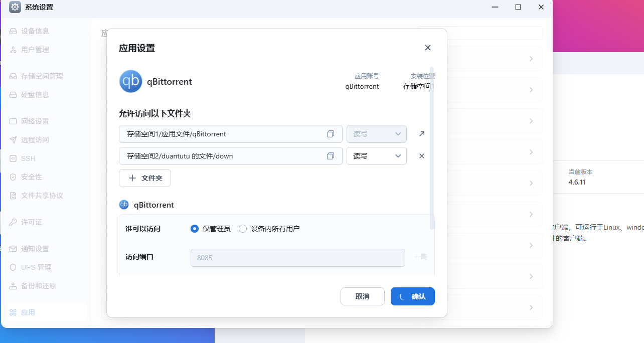Click the 许可证 key icon
Viewport: 644px width, 343px height.
13,222
